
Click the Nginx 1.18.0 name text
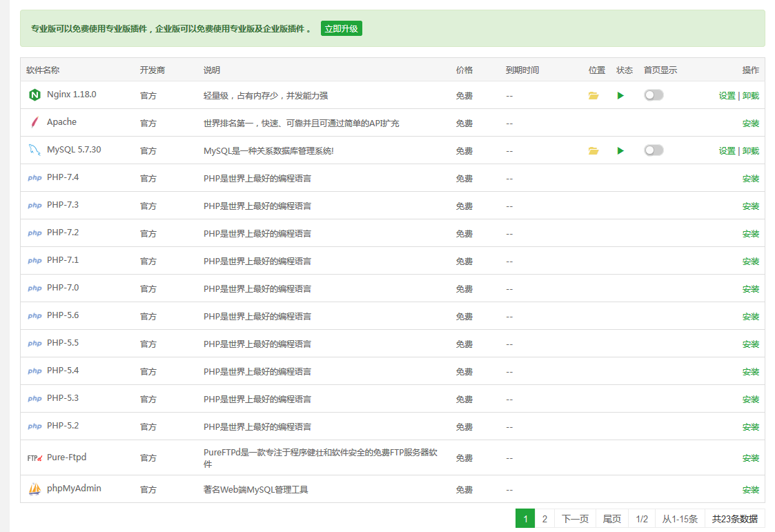point(72,95)
